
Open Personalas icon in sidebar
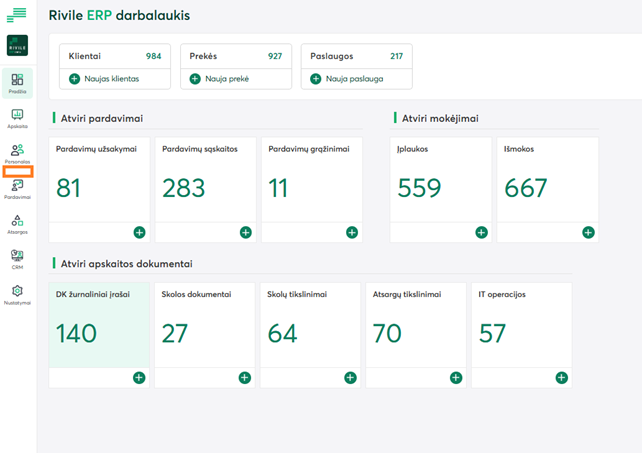click(x=17, y=153)
